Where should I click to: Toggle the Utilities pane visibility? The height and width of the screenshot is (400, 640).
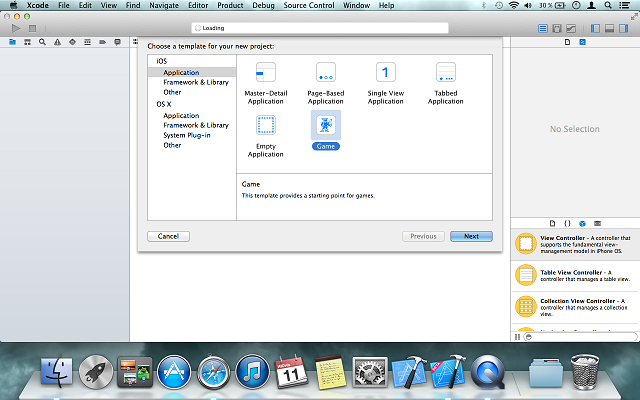(x=624, y=28)
